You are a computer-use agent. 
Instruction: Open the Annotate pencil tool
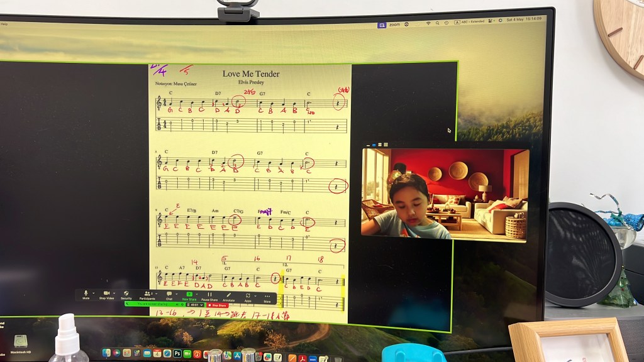(228, 293)
